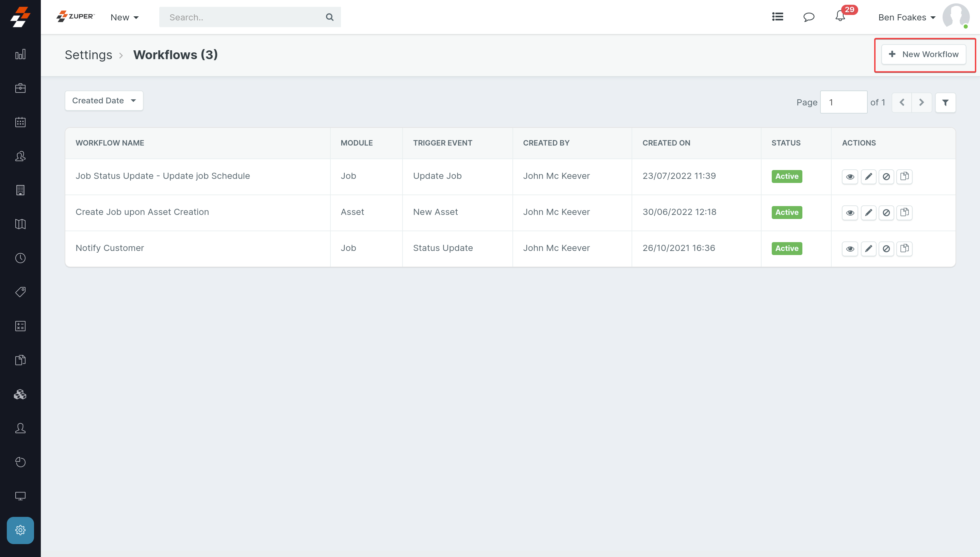Duplicate the Create Job upon Asset Creation workflow
Viewport: 980px width, 557px height.
(904, 213)
